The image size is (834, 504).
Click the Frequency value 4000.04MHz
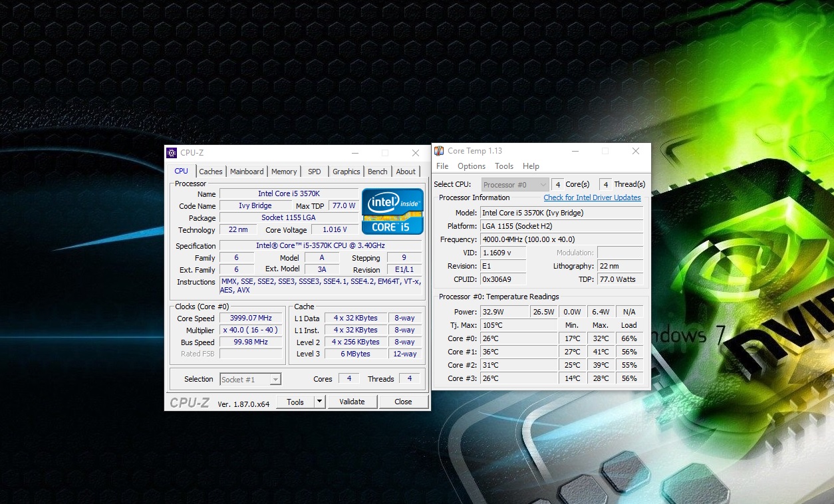click(x=562, y=239)
